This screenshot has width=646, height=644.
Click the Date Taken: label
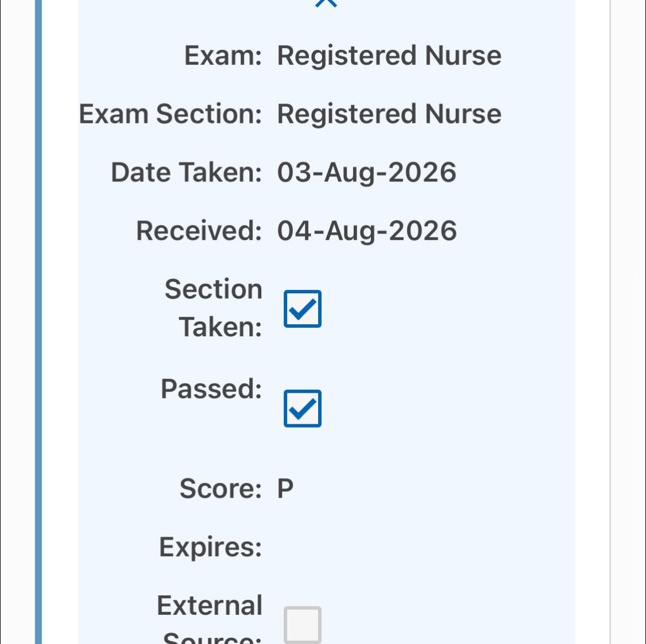tap(187, 172)
